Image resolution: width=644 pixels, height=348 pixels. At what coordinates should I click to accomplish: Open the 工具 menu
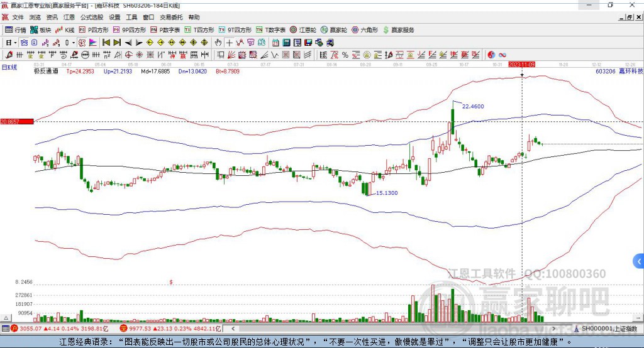click(x=131, y=17)
